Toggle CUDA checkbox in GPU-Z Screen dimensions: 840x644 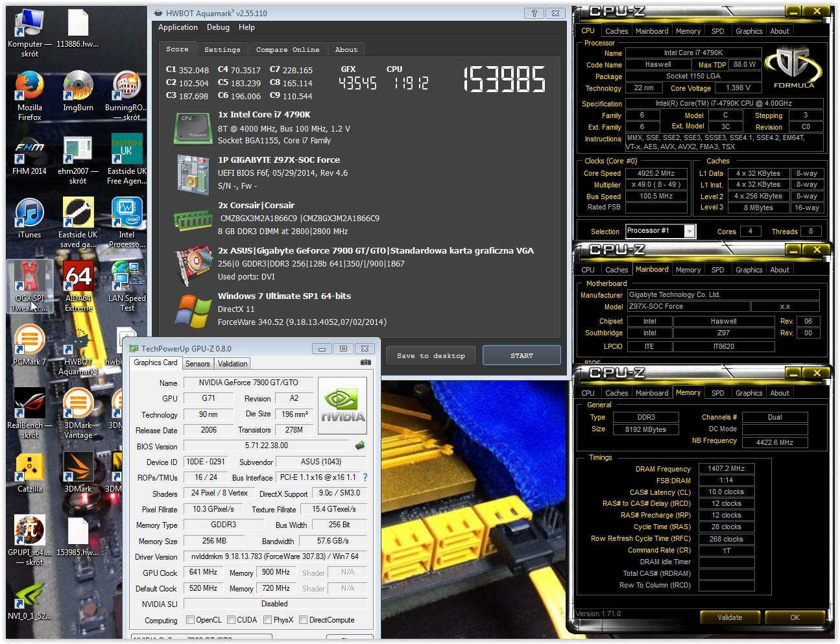coord(231,619)
